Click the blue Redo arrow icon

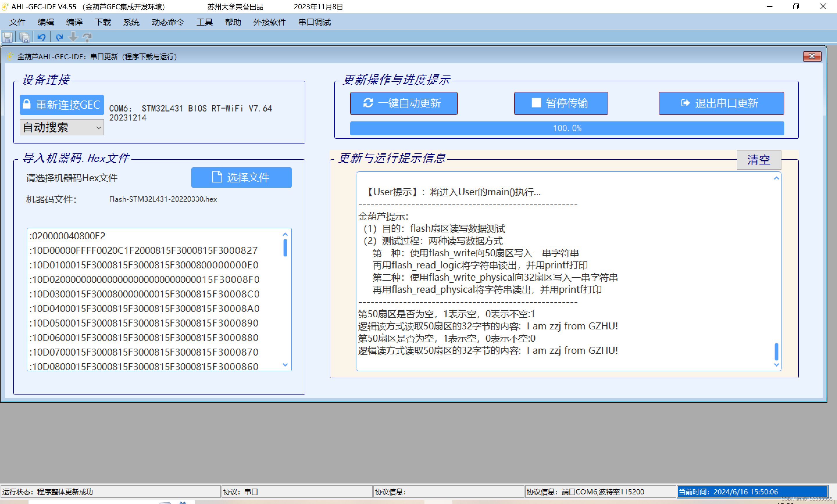(x=59, y=37)
